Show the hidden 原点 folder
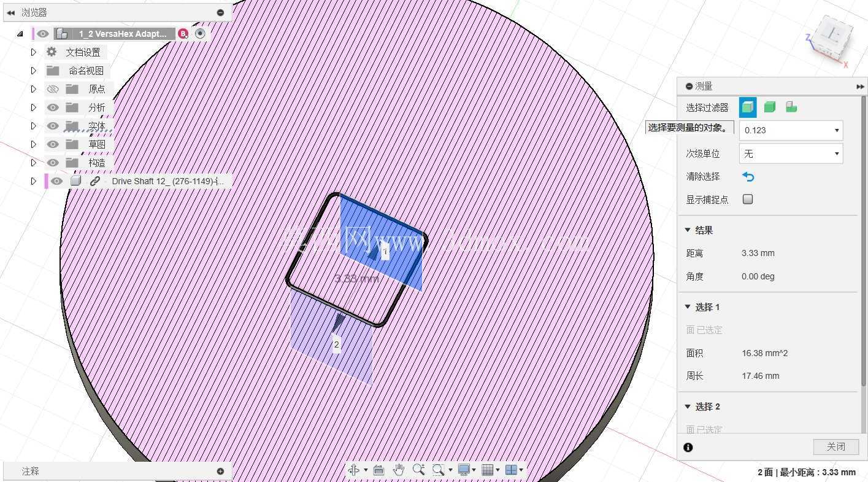The width and height of the screenshot is (868, 482). click(53, 89)
